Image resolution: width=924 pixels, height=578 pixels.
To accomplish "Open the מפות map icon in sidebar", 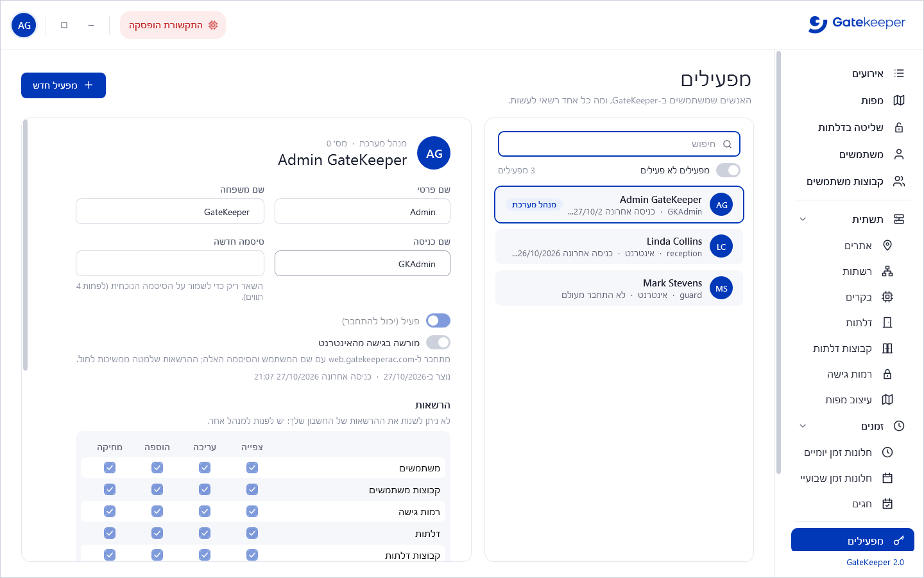I will [x=899, y=101].
